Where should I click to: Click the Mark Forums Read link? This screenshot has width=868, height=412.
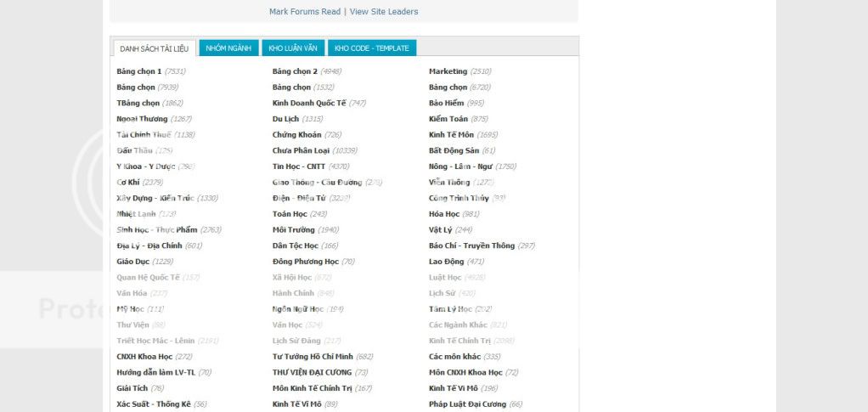coord(304,12)
